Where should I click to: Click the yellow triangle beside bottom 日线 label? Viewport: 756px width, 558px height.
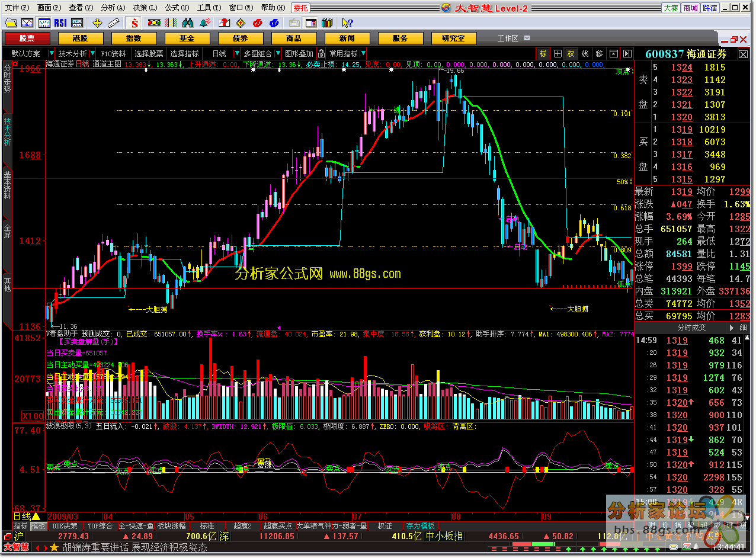(x=36, y=517)
